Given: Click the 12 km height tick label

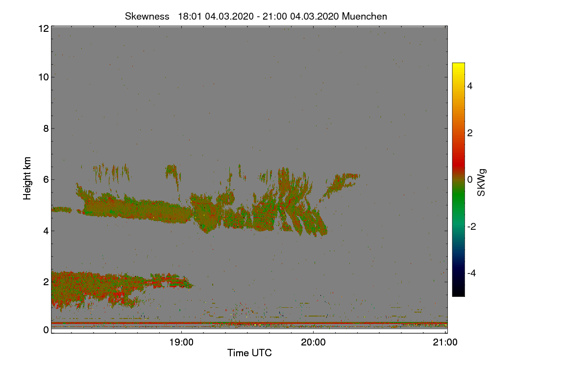Looking at the screenshot, I should pos(43,28).
